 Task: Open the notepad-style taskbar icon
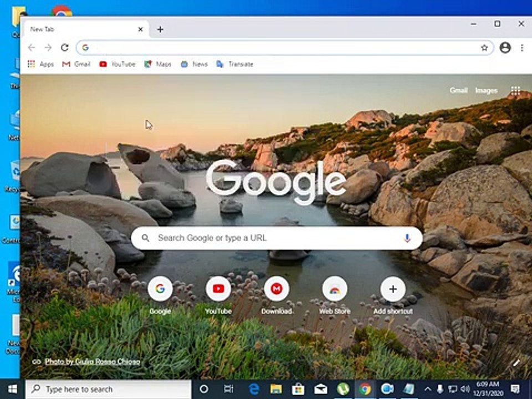point(409,389)
